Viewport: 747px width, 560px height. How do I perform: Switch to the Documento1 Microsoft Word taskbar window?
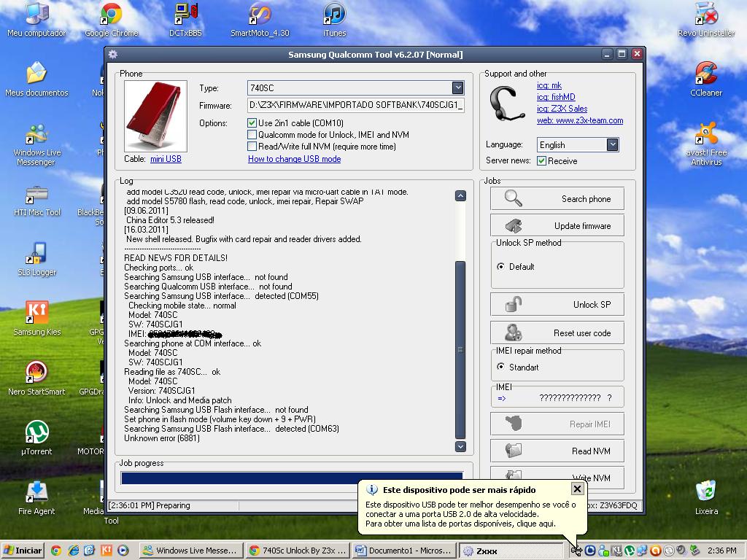pos(405,551)
